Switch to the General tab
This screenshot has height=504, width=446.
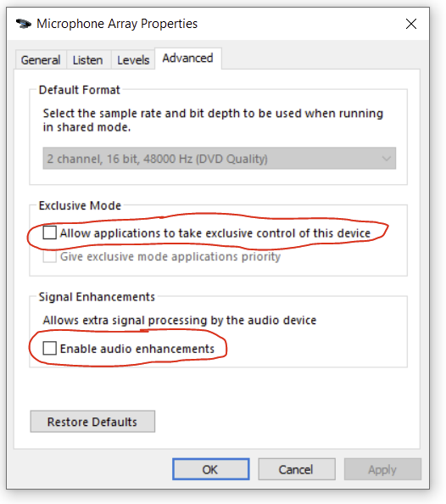(x=41, y=59)
